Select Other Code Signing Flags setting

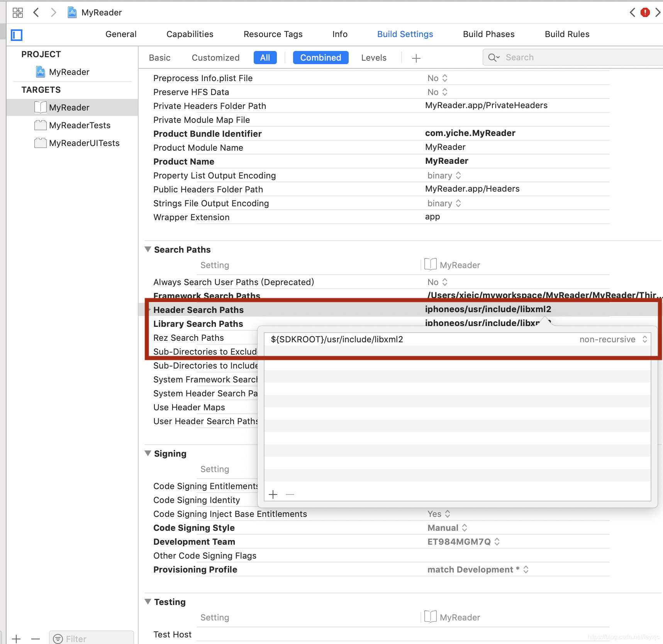(205, 556)
